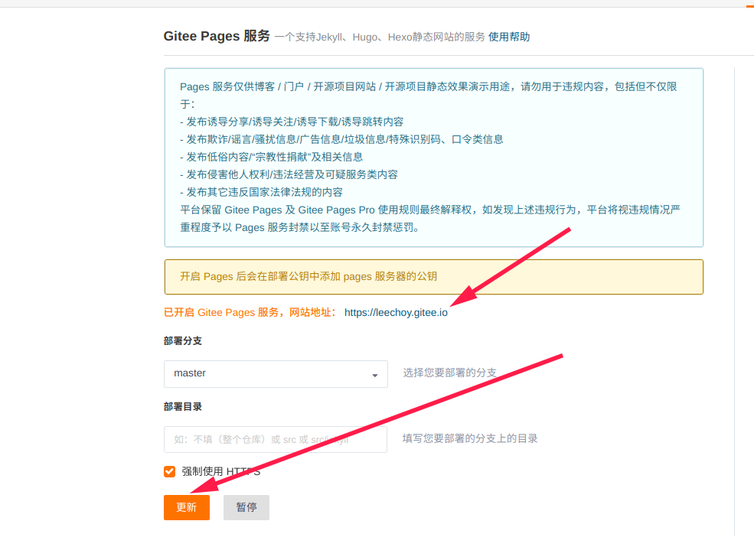Screen dimensions: 754x560
Task: Click the dropdown arrow in branch selector
Action: tap(374, 375)
